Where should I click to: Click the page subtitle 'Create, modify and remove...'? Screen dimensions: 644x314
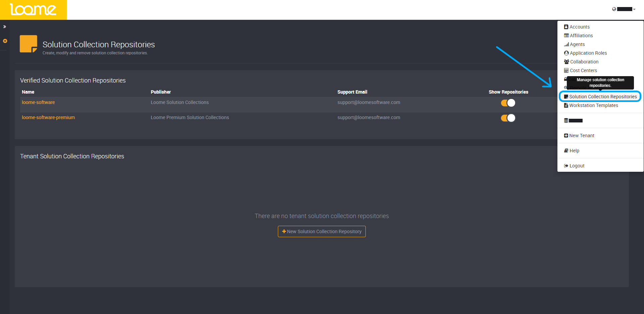tap(95, 53)
